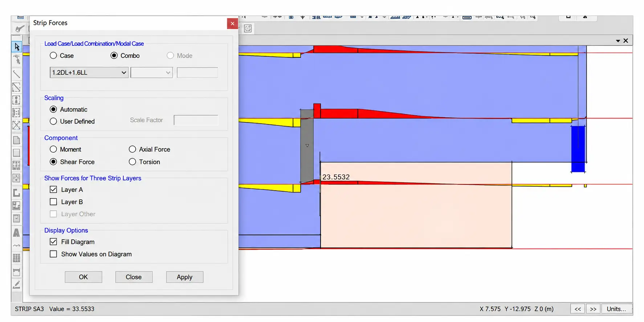Enable the Layer B checkbox
The width and height of the screenshot is (644, 322).
[x=53, y=202]
